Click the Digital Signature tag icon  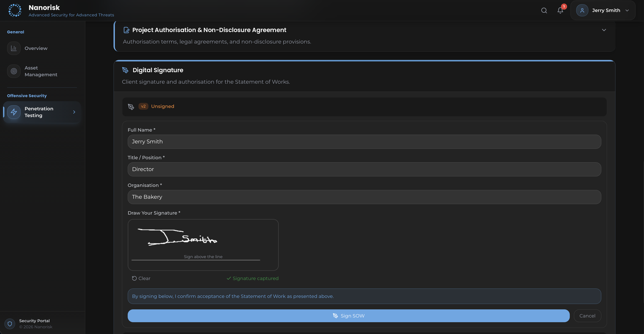pyautogui.click(x=125, y=70)
